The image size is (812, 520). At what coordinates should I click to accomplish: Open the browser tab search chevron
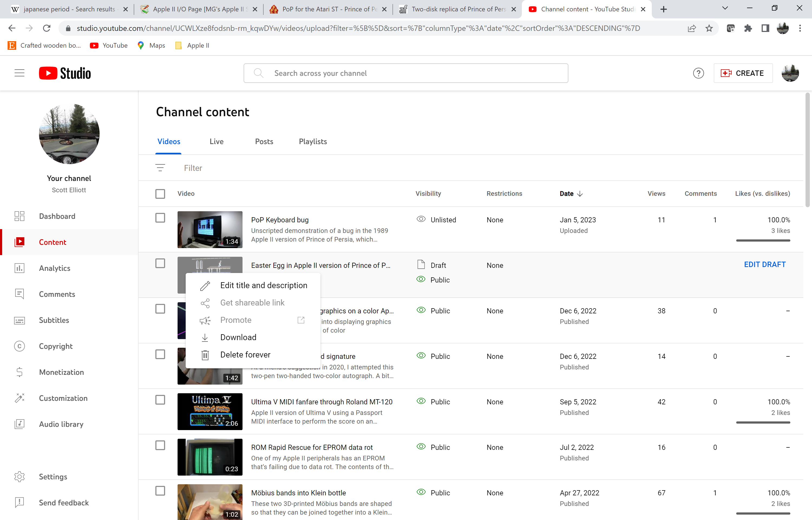(725, 8)
